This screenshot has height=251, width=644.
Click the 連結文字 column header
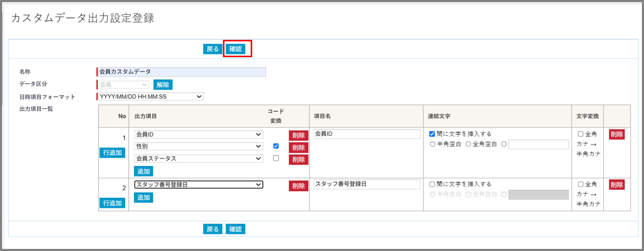tap(439, 116)
